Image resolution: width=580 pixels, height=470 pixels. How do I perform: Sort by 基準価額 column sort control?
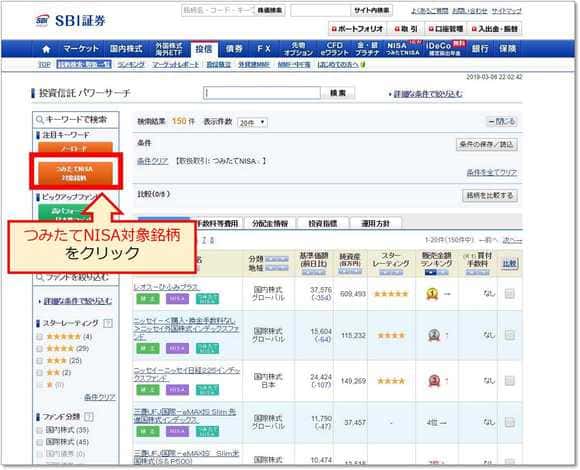[314, 272]
